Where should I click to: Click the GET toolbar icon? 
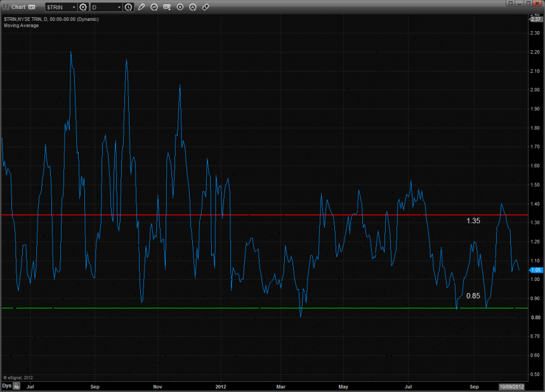tap(166, 7)
